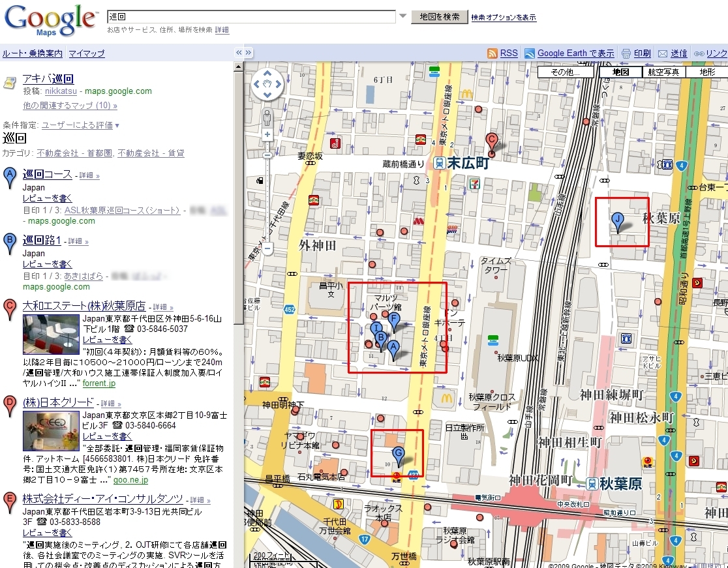Screen dimensions: 728x568
Task: Pan the map down with arrow
Action: tap(267, 95)
